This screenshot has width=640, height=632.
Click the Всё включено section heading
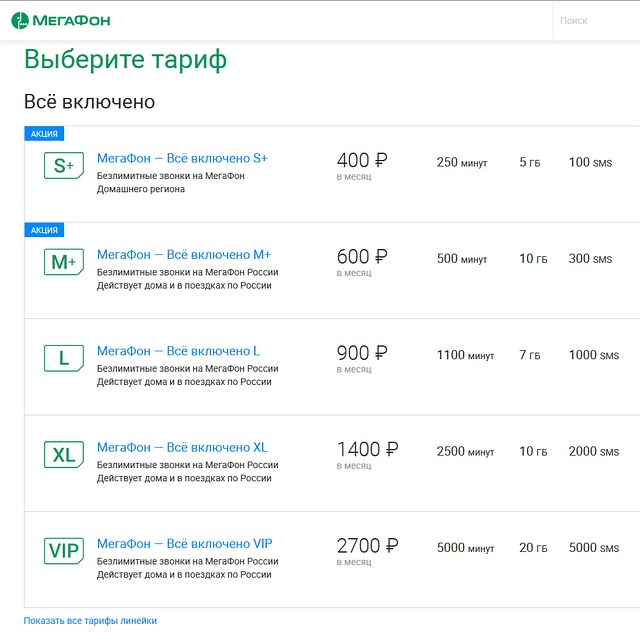click(89, 102)
